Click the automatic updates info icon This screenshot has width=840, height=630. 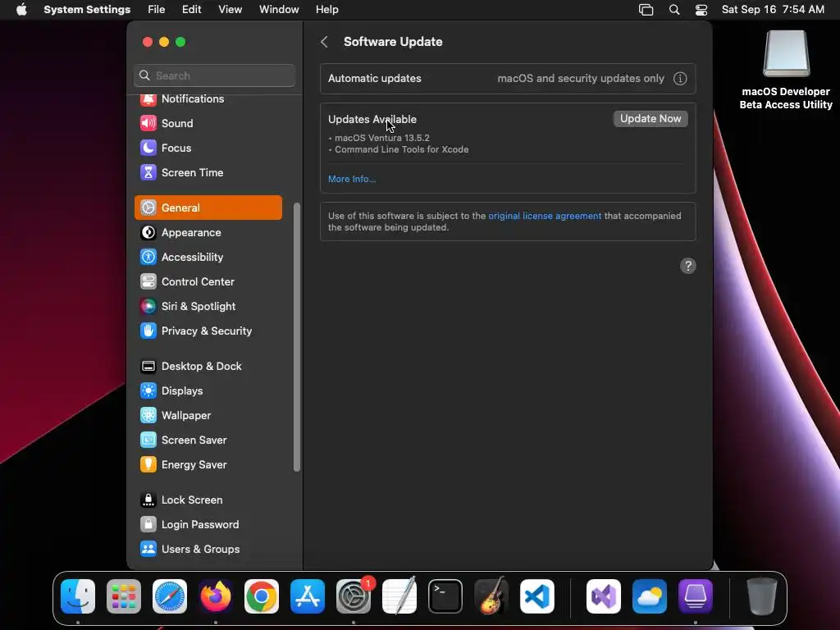point(680,79)
